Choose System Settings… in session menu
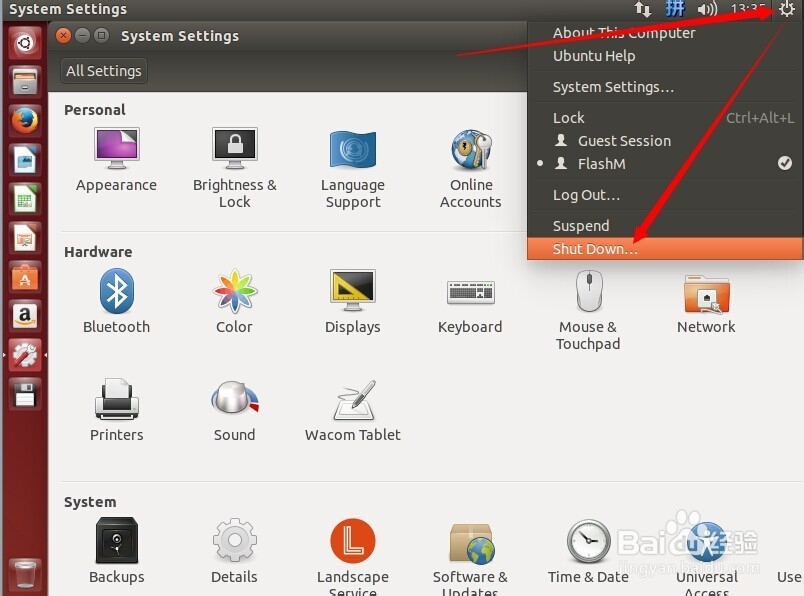The height and width of the screenshot is (596, 804). coord(666,87)
